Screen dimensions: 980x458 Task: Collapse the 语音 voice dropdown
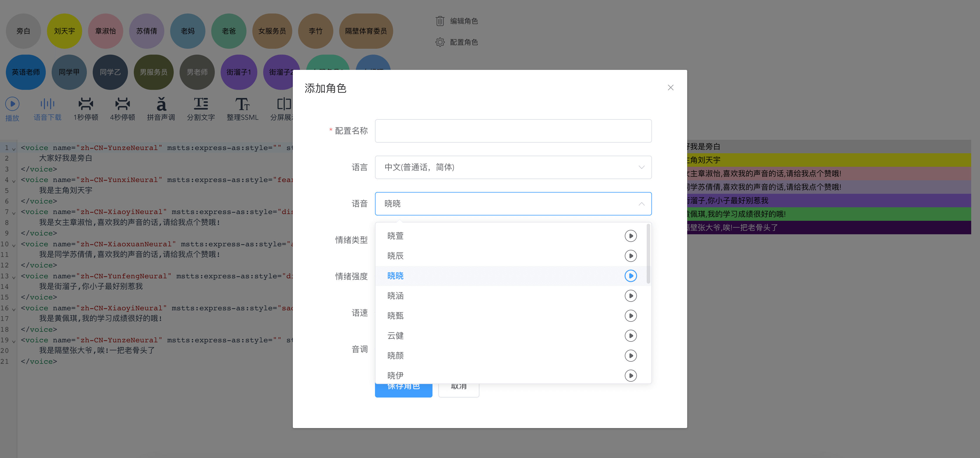641,204
